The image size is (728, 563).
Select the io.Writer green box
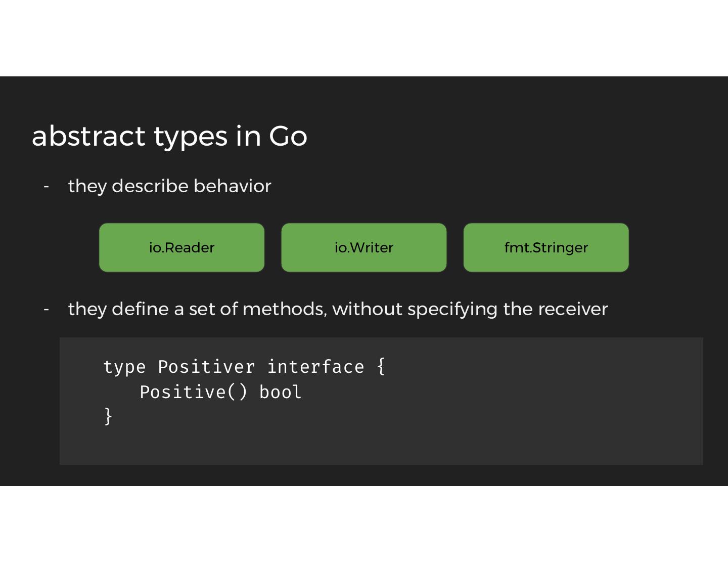363,247
